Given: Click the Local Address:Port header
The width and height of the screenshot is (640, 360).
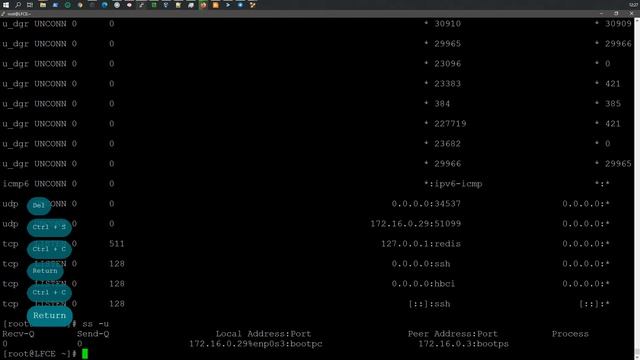Looking at the screenshot, I should coord(263,334).
